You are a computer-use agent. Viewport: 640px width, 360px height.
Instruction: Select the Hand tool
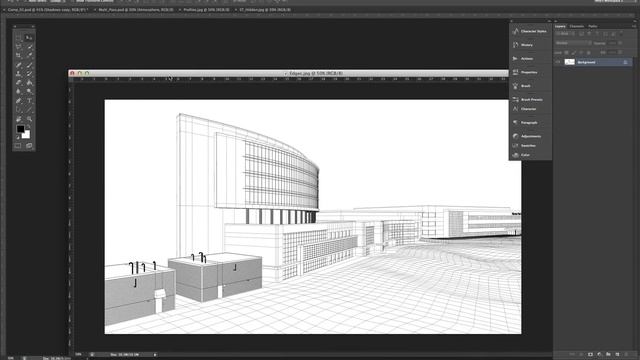coord(18,119)
